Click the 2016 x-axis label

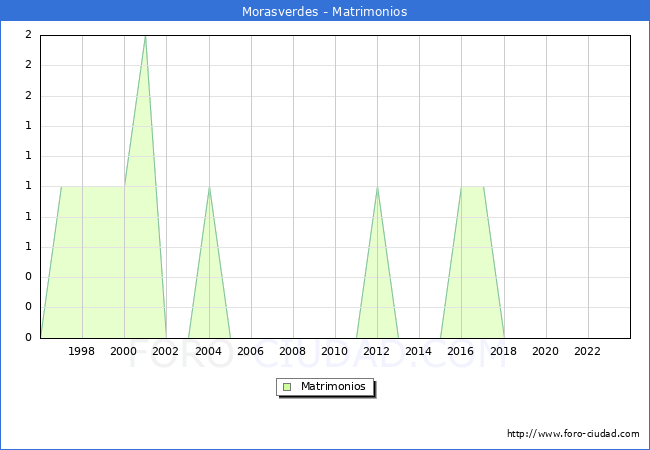pos(461,351)
